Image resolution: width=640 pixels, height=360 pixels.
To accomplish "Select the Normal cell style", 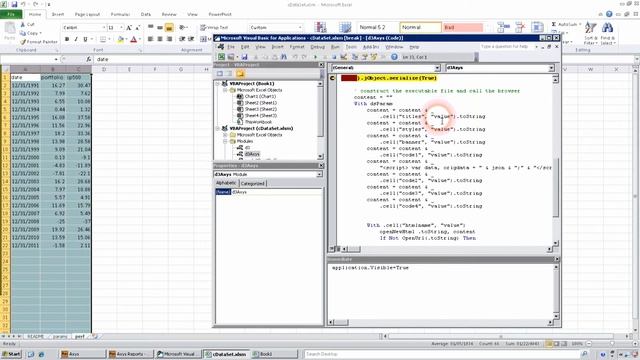I will pos(420,27).
